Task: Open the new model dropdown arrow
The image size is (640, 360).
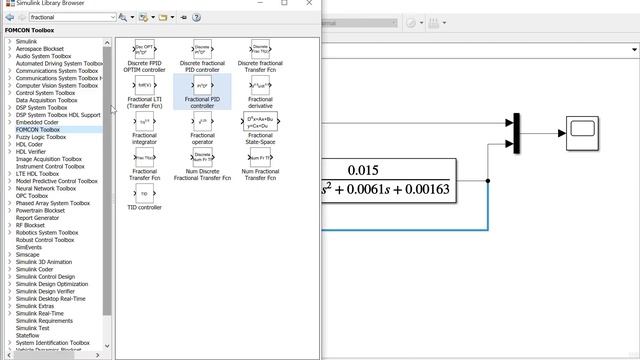Action: tap(153, 17)
